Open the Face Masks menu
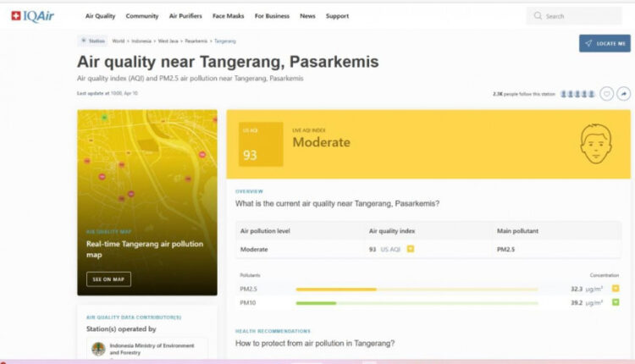The image size is (635, 364). [228, 16]
